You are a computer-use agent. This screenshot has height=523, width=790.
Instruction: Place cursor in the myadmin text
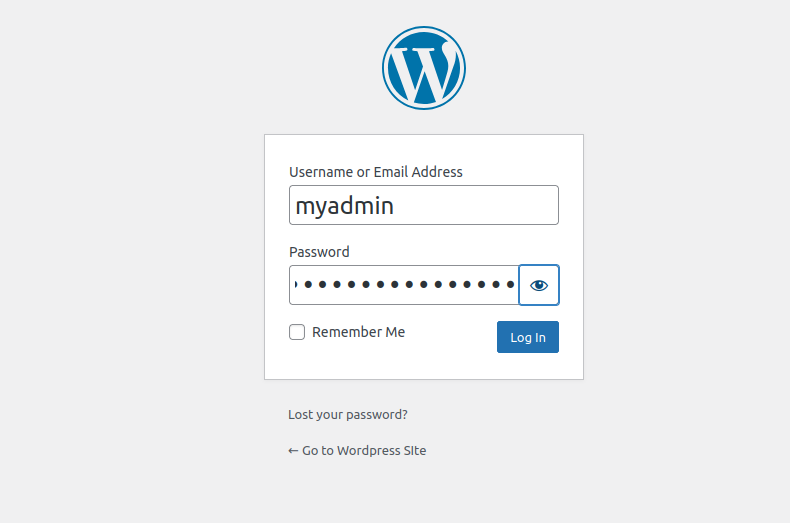point(344,206)
